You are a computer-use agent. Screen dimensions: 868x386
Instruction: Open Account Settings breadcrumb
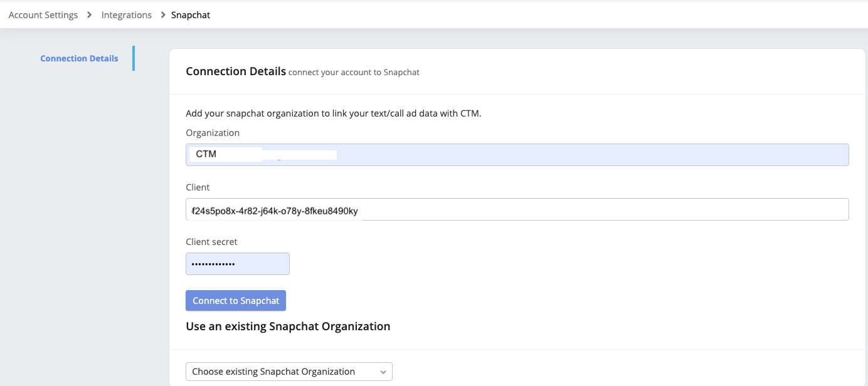point(43,15)
